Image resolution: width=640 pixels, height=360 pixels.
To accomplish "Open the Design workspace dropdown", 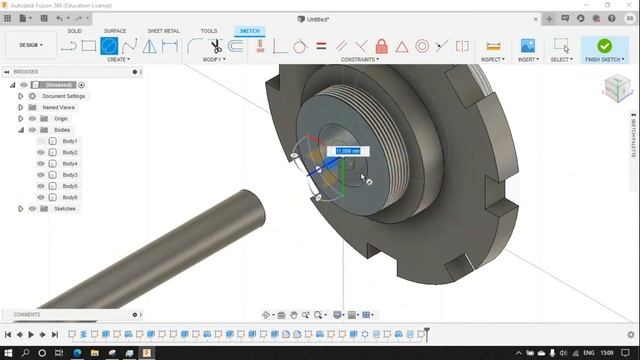I will point(31,45).
